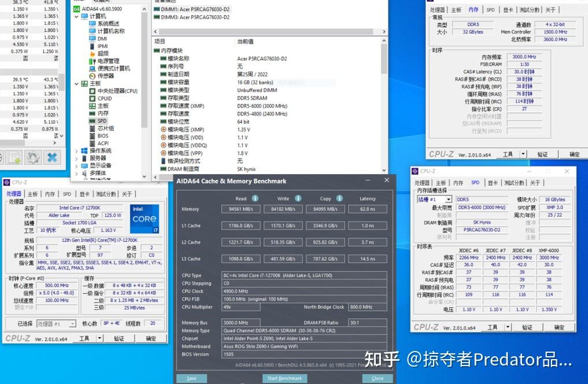Viewport: 588px width, 384px height.
Task: Collapse the 计算机 tree node
Action: tap(76, 17)
